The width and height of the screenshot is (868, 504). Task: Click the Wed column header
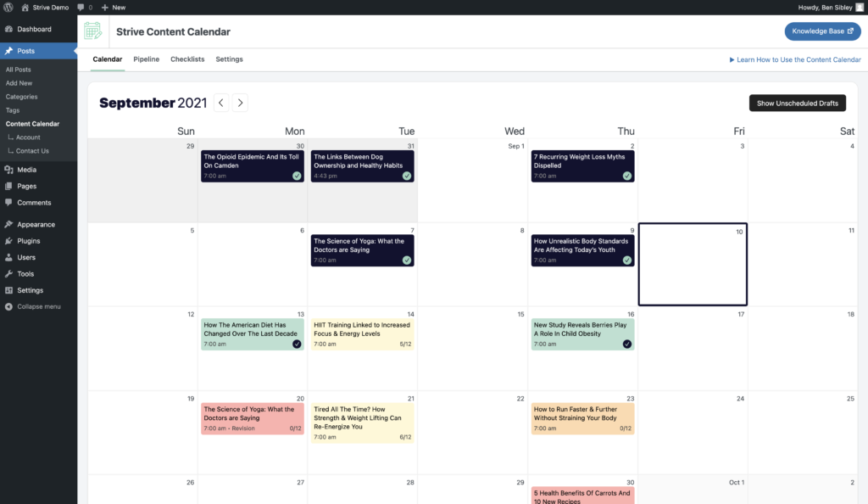tap(515, 132)
